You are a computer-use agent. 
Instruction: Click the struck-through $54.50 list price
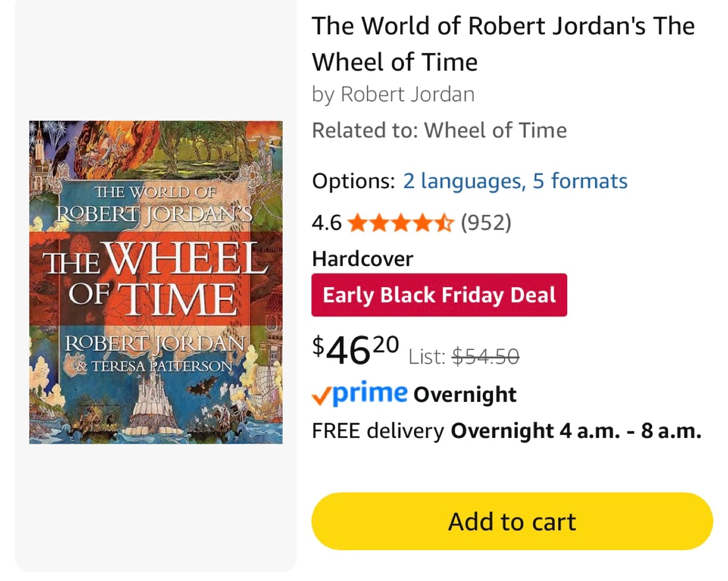[485, 357]
